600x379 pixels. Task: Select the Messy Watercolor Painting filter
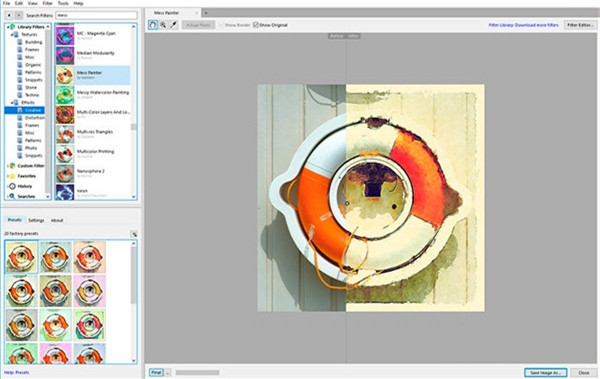point(93,95)
